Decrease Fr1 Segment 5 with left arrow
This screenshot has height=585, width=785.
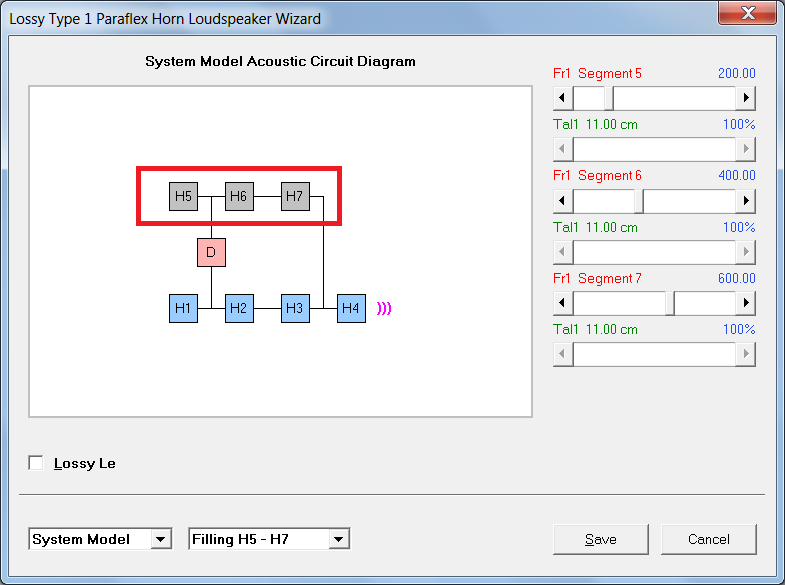563,98
